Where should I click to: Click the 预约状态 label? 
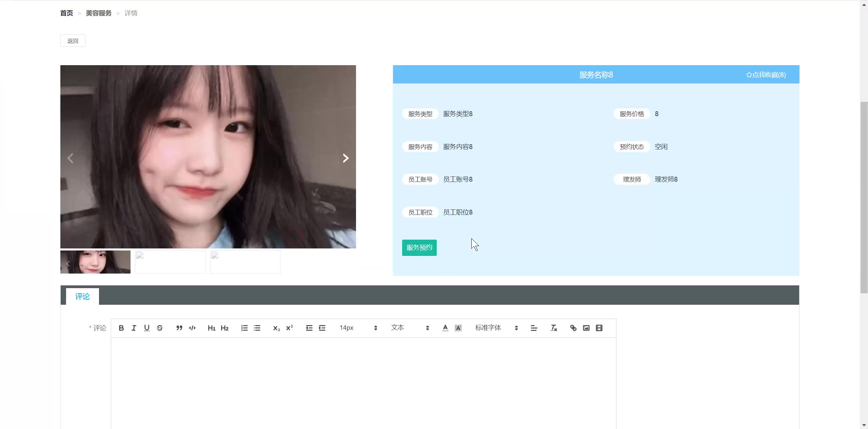632,147
